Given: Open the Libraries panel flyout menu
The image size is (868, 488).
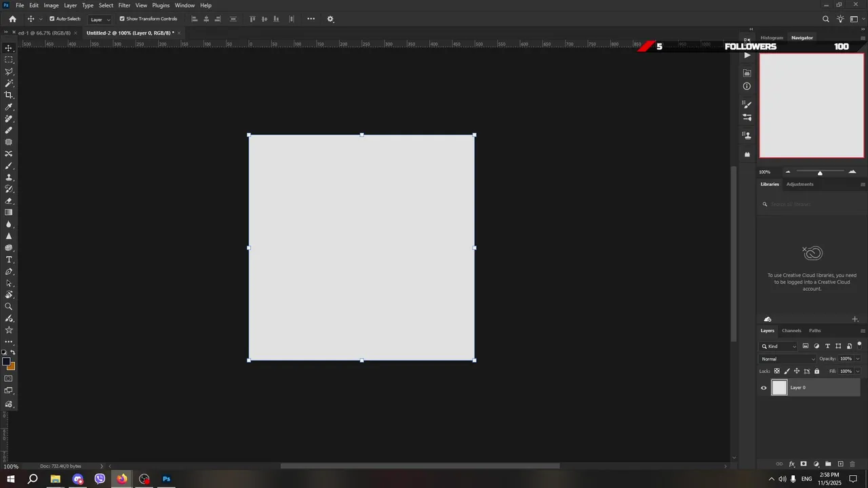Looking at the screenshot, I should [863, 184].
